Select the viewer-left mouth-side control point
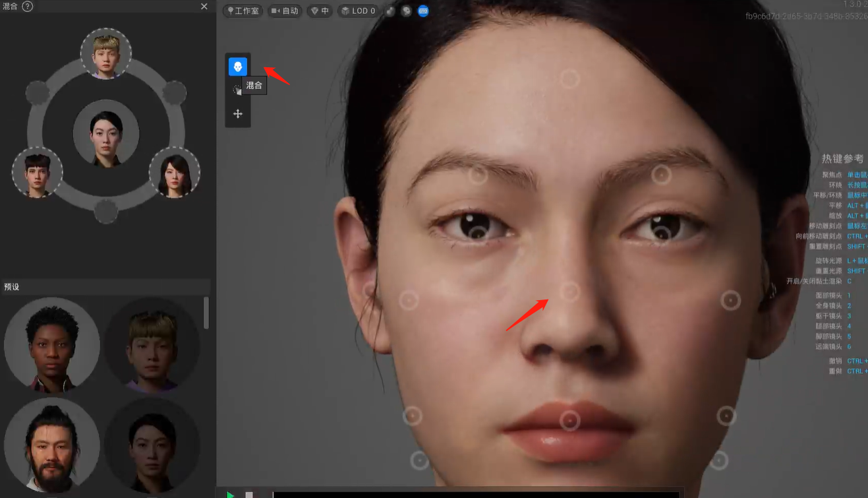 413,416
